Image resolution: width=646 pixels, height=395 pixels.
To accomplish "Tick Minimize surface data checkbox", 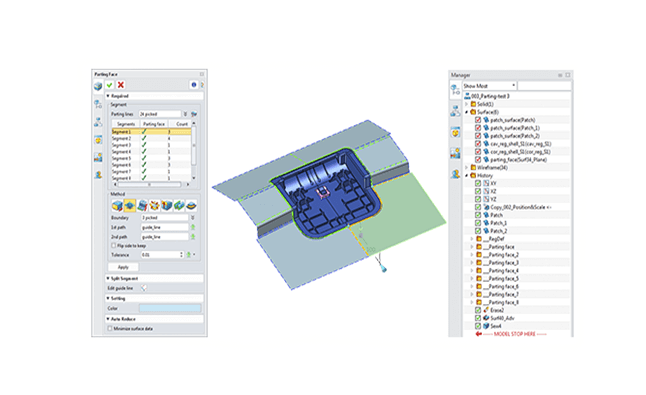I will [x=110, y=329].
